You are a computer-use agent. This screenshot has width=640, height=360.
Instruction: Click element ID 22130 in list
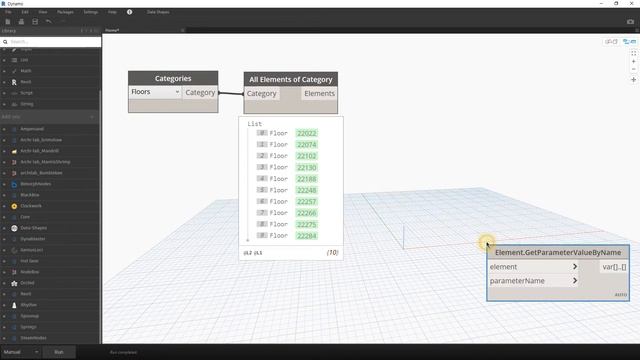pos(307,168)
